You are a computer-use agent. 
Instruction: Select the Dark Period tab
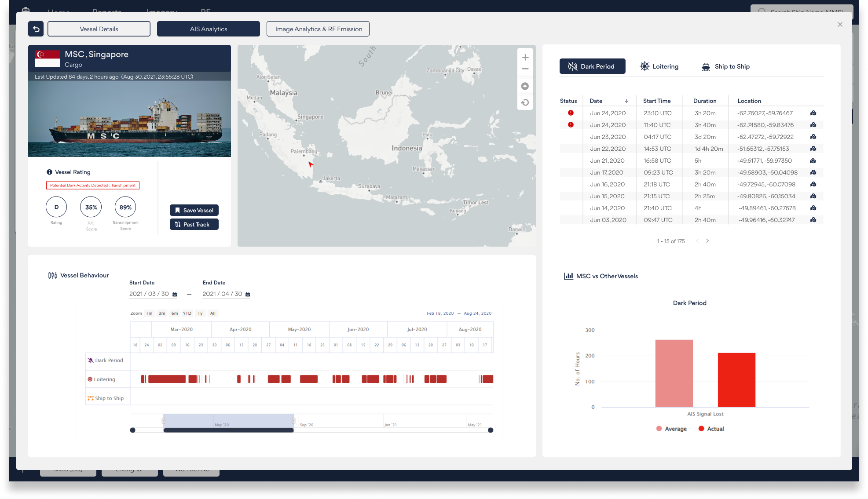(x=592, y=66)
